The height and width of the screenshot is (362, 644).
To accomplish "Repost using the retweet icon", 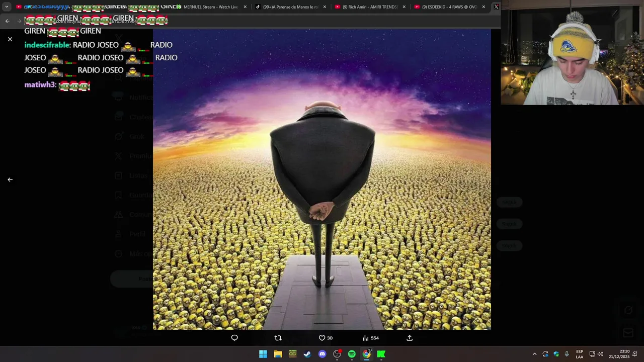I will (x=278, y=338).
